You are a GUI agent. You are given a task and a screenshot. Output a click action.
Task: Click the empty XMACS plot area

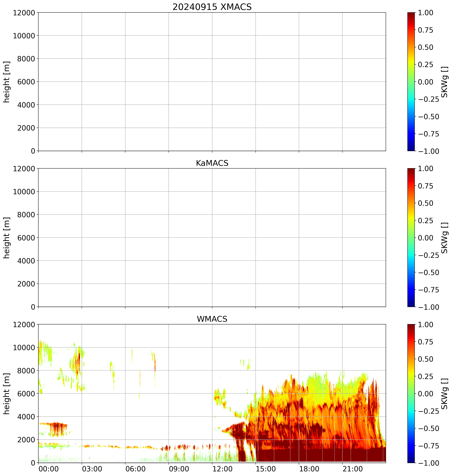click(212, 82)
